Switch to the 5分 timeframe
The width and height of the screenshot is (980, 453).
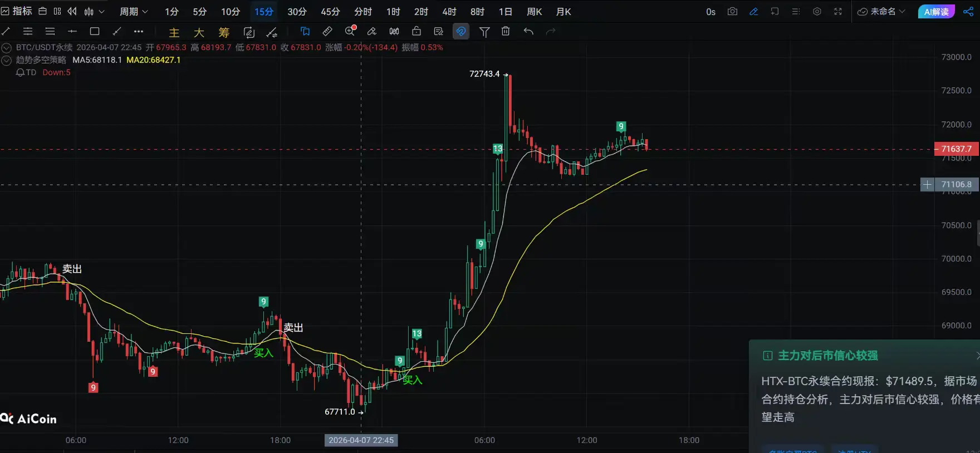coord(199,12)
